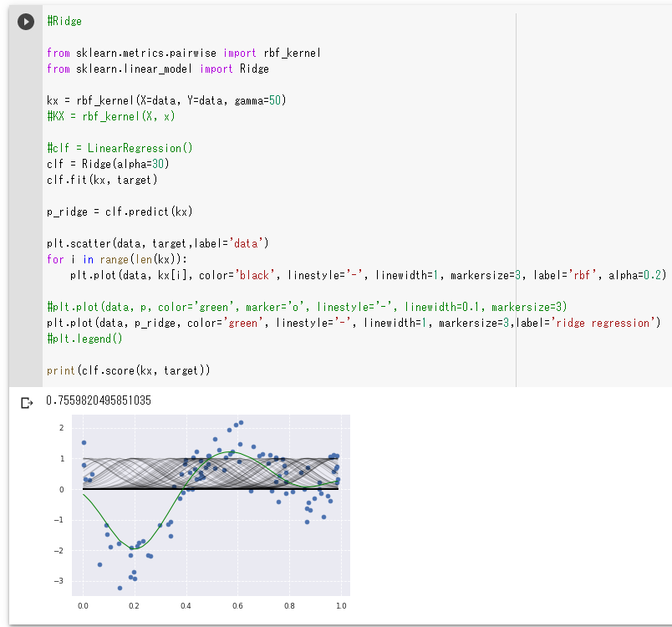Run the Ridge code cell
The image size is (672, 627).
click(x=26, y=22)
